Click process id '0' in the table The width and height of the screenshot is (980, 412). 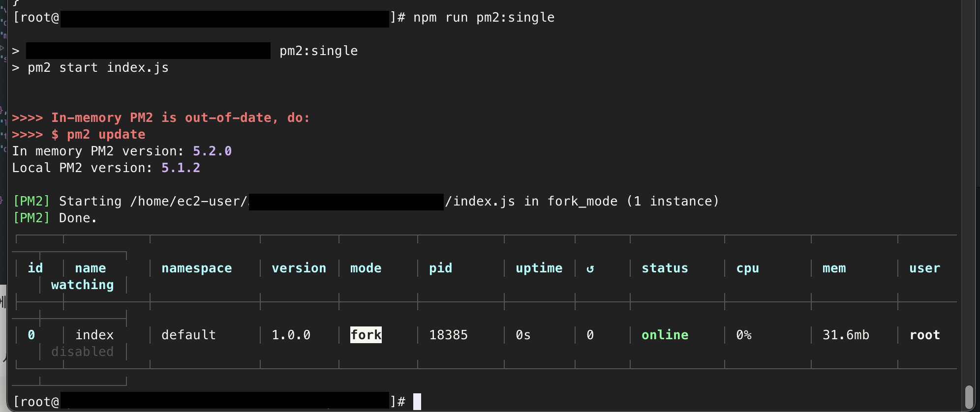point(31,335)
